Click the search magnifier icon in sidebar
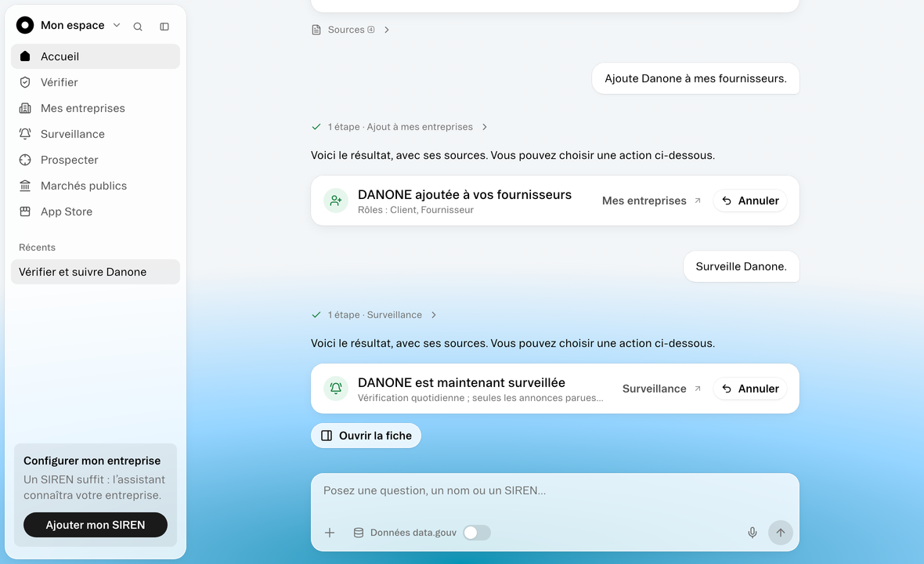 coord(137,27)
